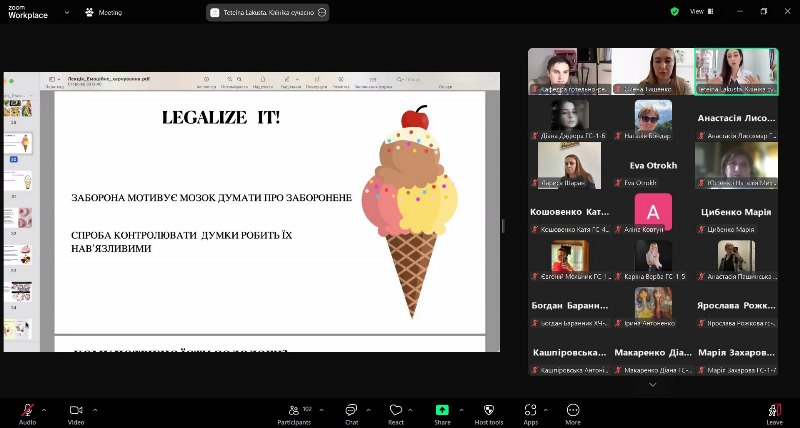Toggle the camera with the Video button

(x=76, y=410)
